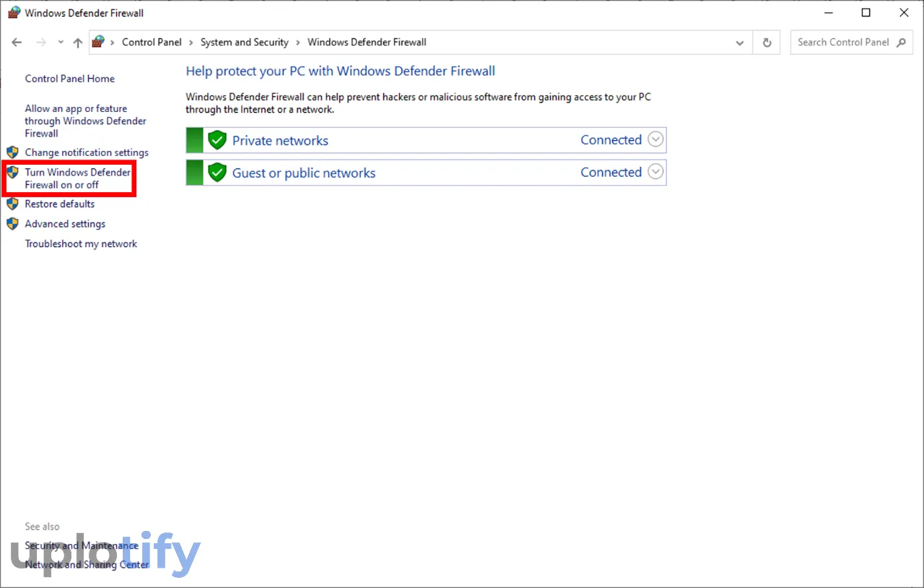Open Turn Windows Defender Firewall on or off
924x588 pixels.
[78, 178]
